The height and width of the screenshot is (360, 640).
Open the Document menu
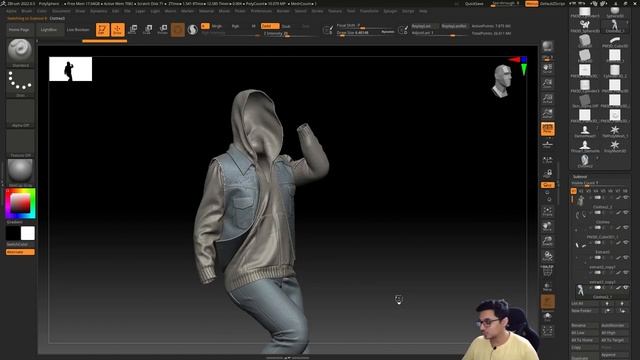61,11
